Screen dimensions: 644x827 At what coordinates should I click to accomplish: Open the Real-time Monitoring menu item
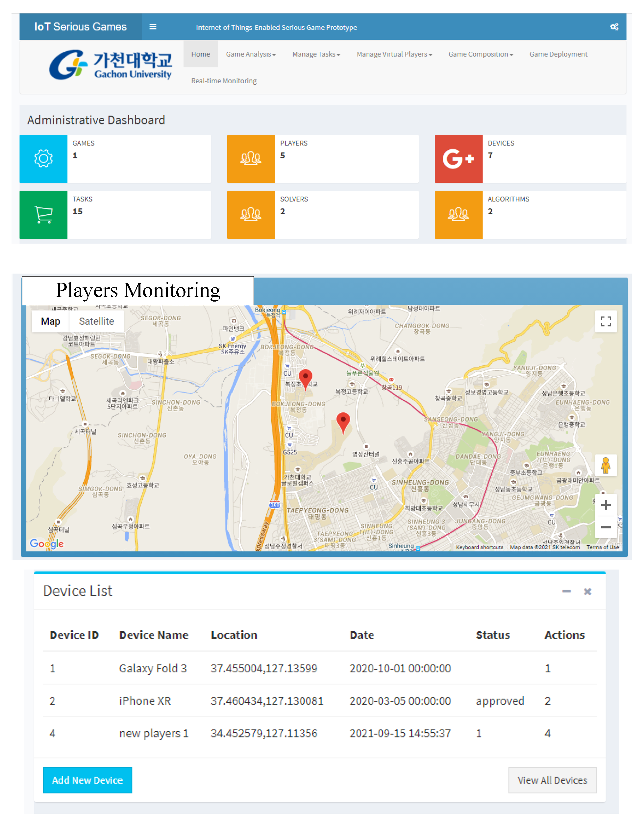tap(224, 81)
